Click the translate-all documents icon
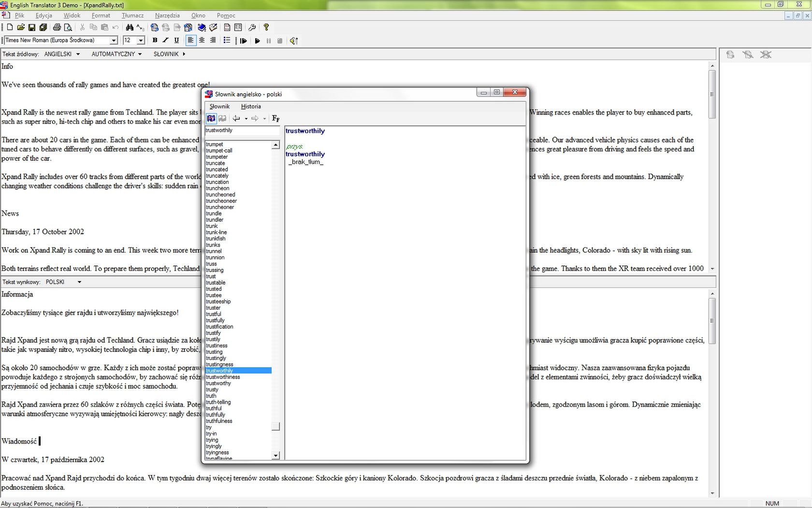The width and height of the screenshot is (812, 508). tap(188, 28)
